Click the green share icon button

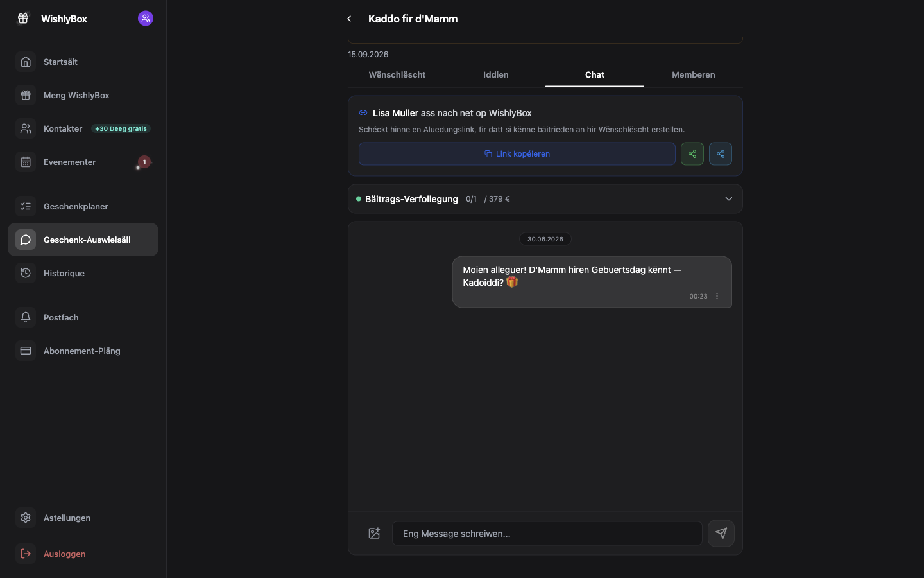click(692, 154)
